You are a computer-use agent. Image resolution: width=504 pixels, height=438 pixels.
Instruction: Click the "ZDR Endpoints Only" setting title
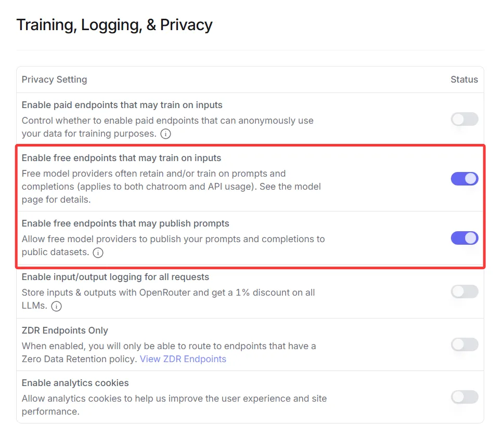[x=64, y=330]
